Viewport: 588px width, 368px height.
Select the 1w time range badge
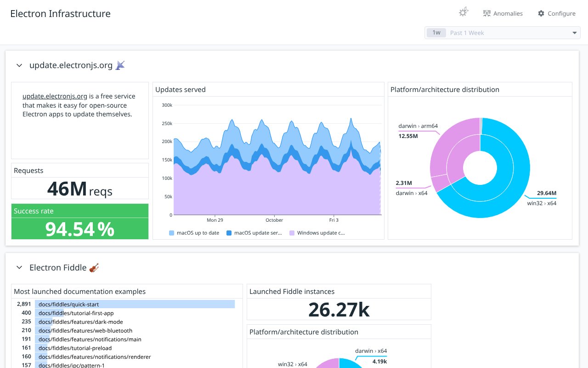tap(436, 33)
